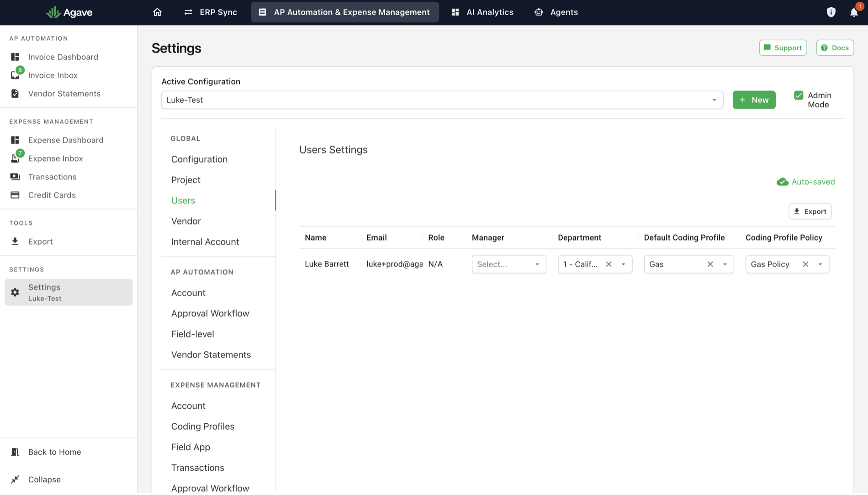Clear the Gas Policy selection
Screen dimensions: 868x495
tap(805, 264)
